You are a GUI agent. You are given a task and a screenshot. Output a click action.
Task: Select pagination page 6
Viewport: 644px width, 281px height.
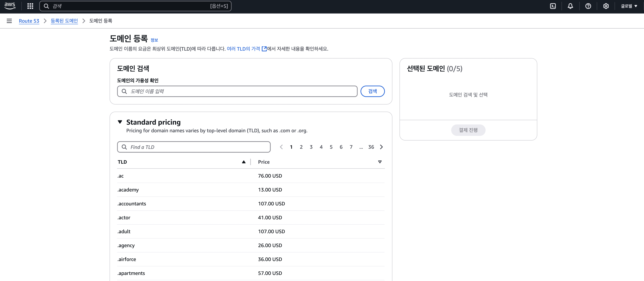pos(341,147)
